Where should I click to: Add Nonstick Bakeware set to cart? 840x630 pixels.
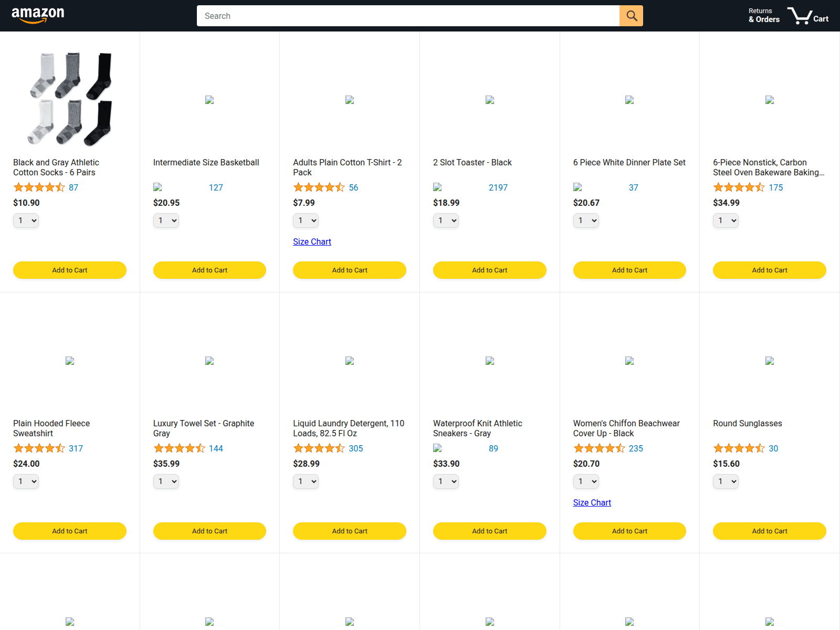(770, 270)
